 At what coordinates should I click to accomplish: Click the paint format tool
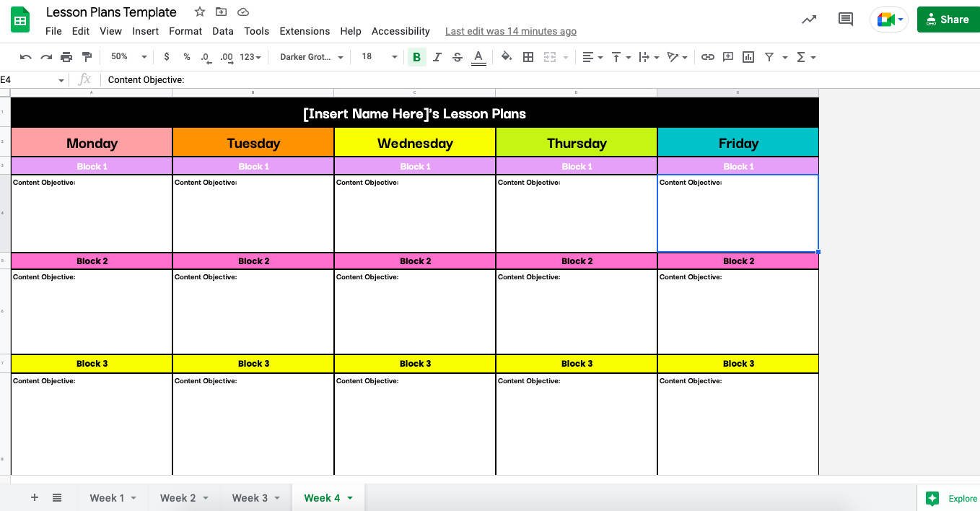coord(87,57)
